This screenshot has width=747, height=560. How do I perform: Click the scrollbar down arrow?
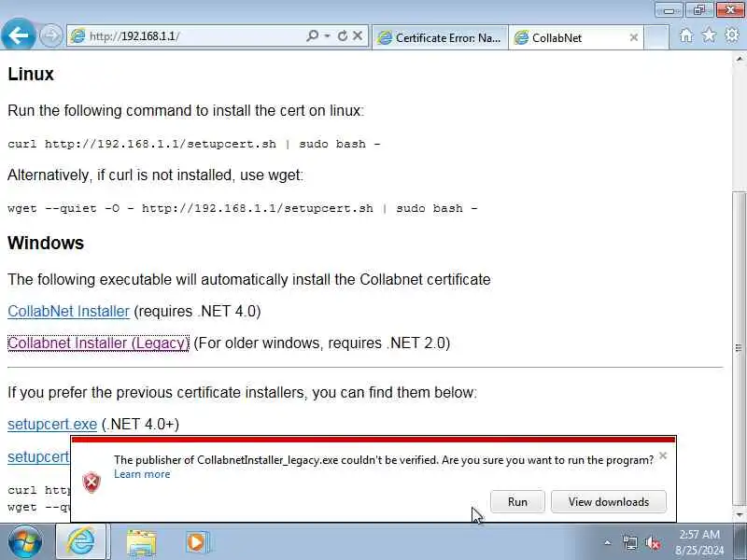coord(739,514)
